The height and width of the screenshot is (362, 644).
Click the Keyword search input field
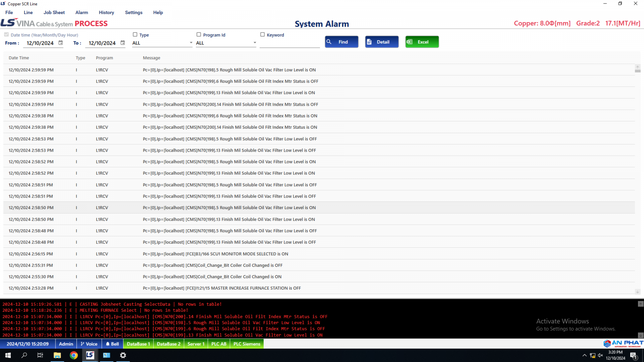289,43
